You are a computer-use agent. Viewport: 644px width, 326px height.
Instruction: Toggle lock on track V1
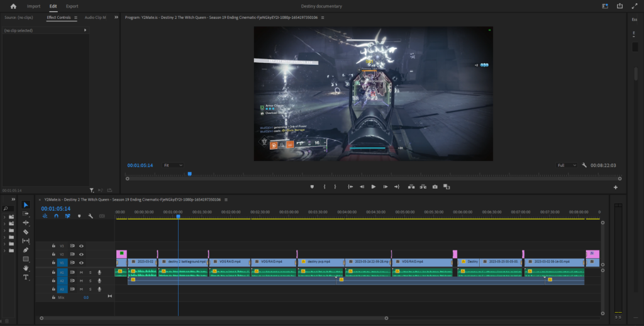point(53,262)
